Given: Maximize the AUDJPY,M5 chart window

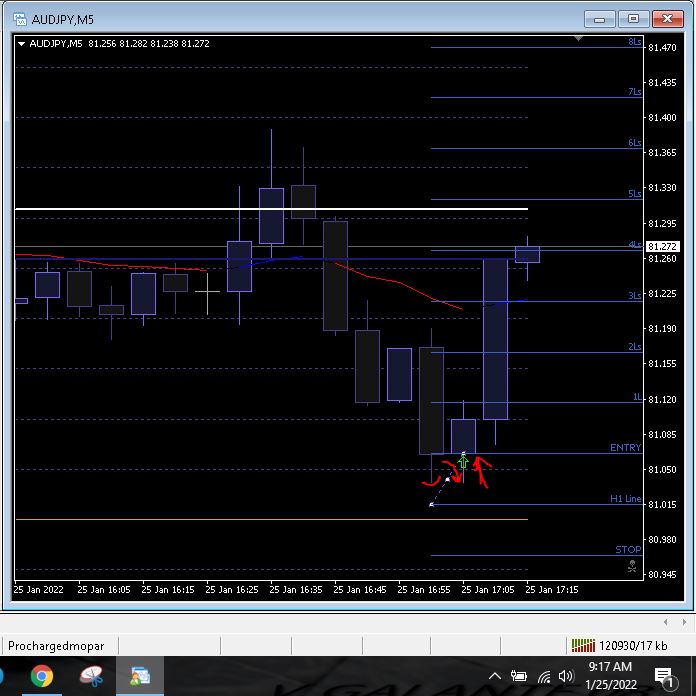Looking at the screenshot, I should (633, 19).
